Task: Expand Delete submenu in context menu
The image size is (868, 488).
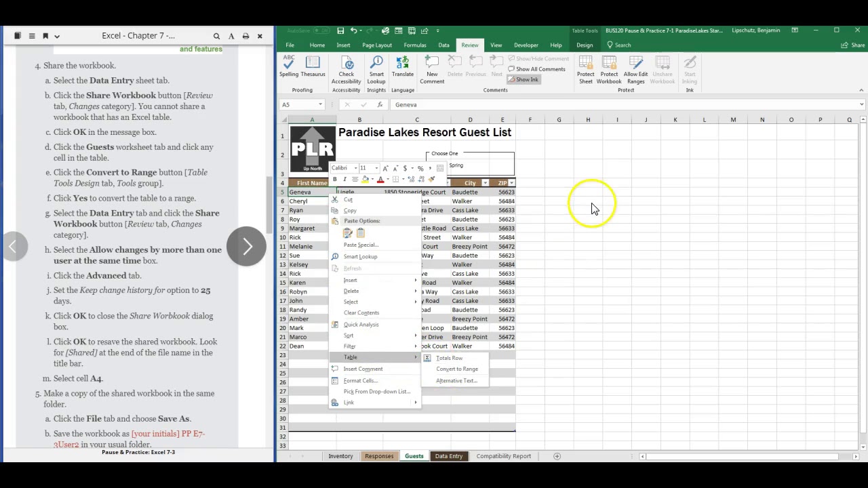Action: click(x=374, y=291)
